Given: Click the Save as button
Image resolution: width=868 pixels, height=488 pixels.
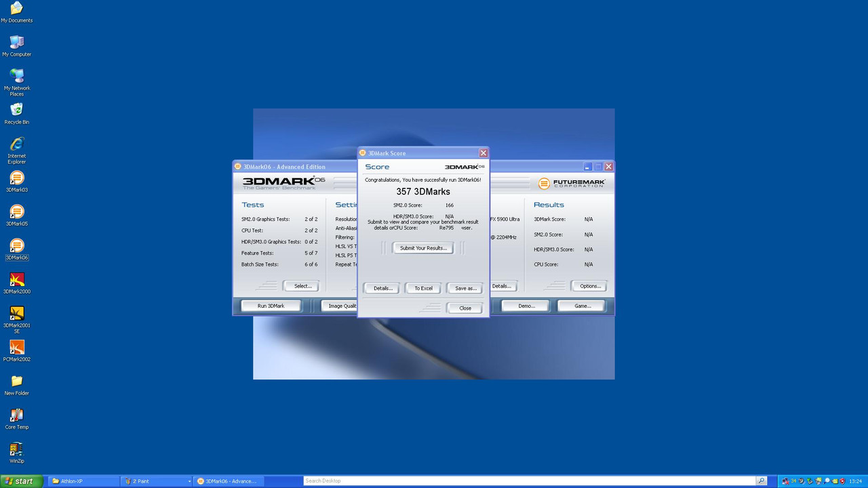Looking at the screenshot, I should click(x=465, y=288).
